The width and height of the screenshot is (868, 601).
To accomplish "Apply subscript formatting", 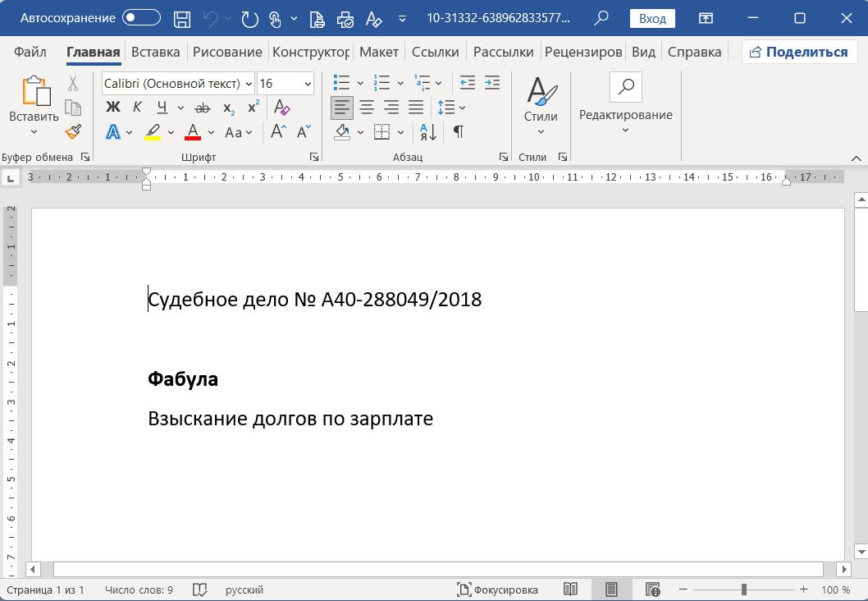I will [228, 107].
